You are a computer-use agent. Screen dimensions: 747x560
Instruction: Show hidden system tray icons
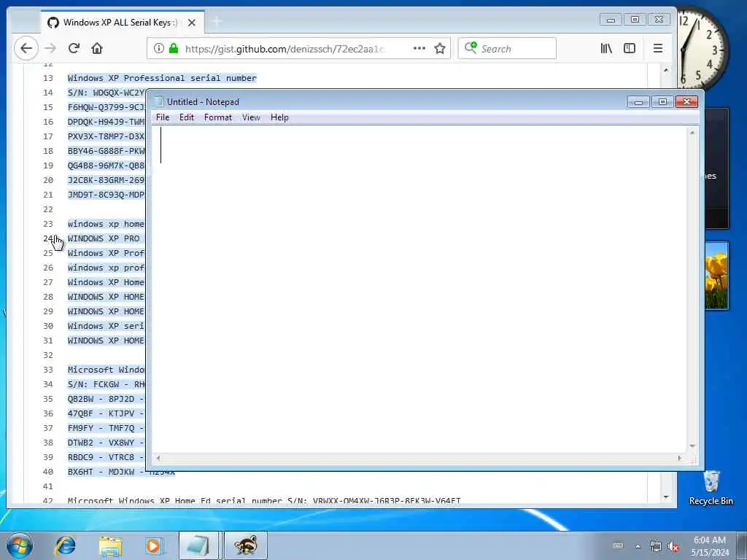click(638, 546)
